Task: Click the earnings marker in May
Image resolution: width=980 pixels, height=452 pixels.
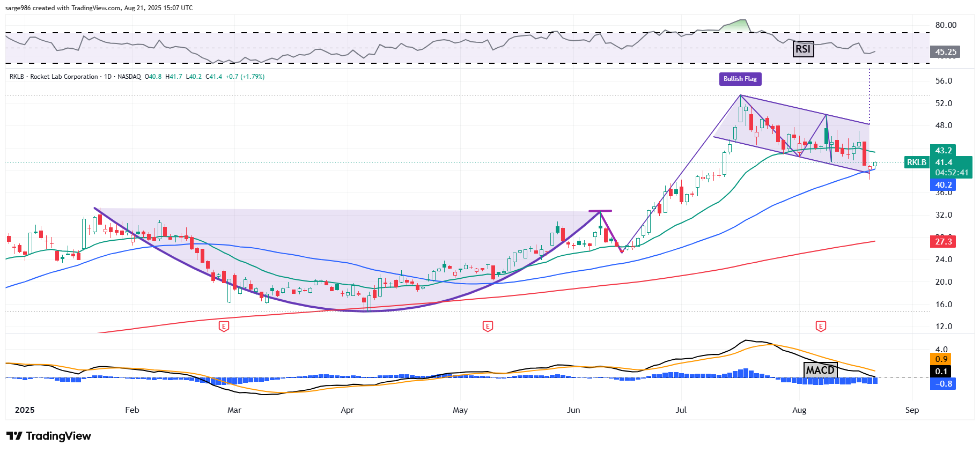Action: [488, 326]
